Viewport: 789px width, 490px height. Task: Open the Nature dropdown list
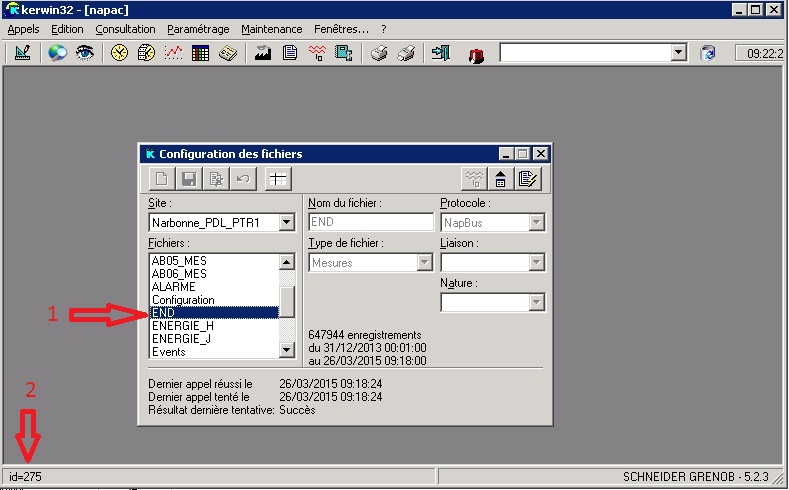click(535, 302)
